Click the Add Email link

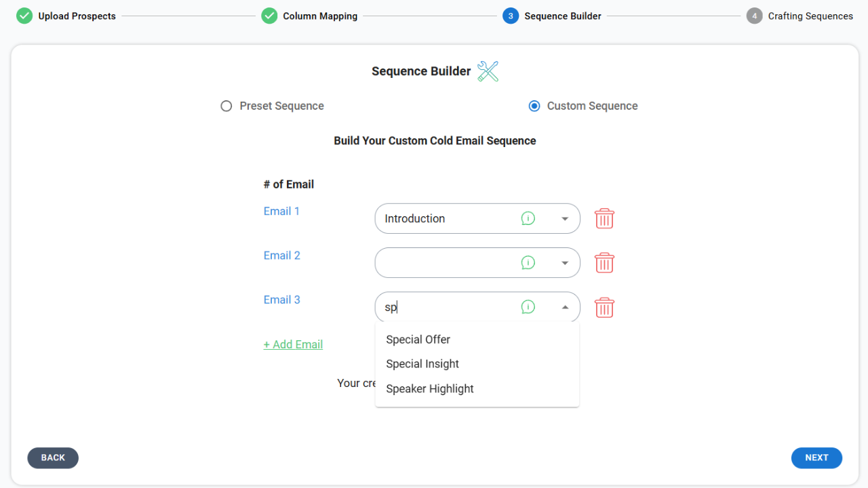click(x=293, y=344)
